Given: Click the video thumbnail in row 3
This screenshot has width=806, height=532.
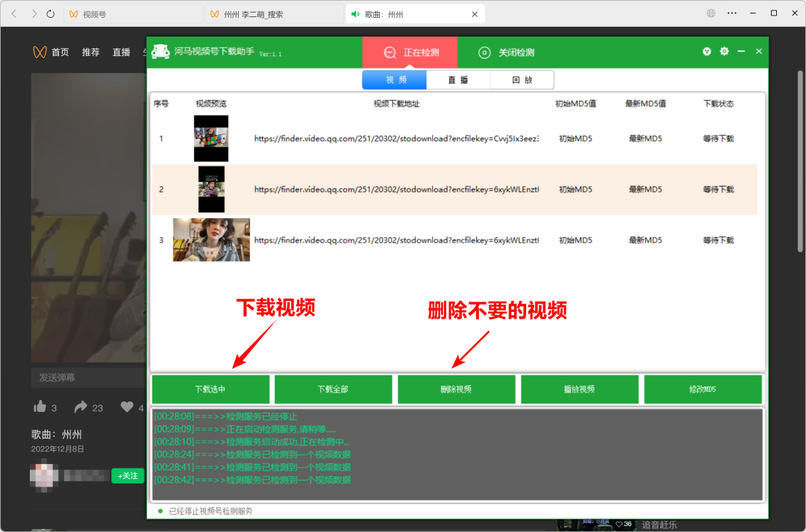Looking at the screenshot, I should tap(211, 240).
